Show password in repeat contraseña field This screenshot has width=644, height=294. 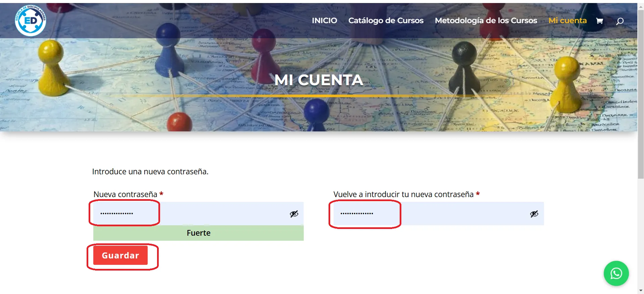pyautogui.click(x=534, y=214)
